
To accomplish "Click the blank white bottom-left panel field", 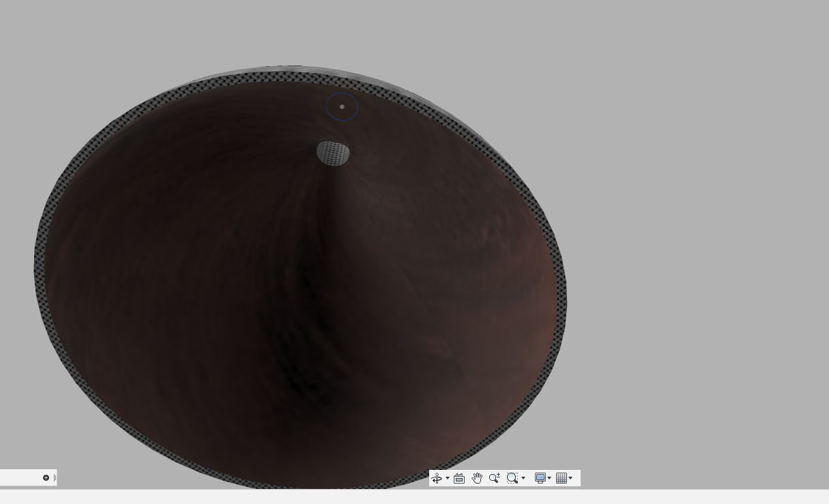I will point(20,477).
